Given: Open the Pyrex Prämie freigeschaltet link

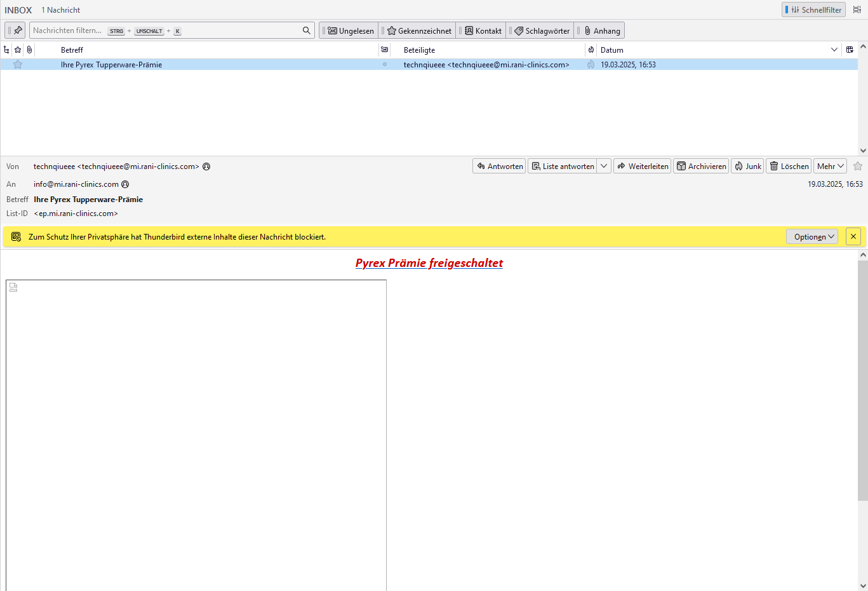Looking at the screenshot, I should coord(429,263).
